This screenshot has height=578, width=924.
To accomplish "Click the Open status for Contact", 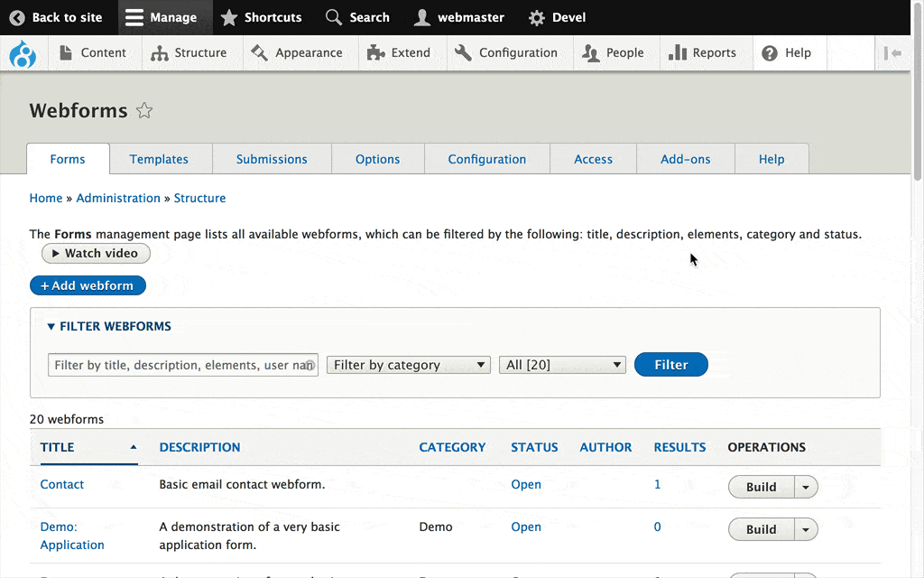I will [526, 484].
